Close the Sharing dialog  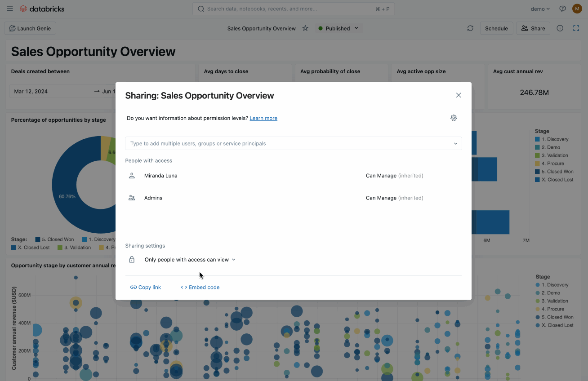click(x=459, y=95)
